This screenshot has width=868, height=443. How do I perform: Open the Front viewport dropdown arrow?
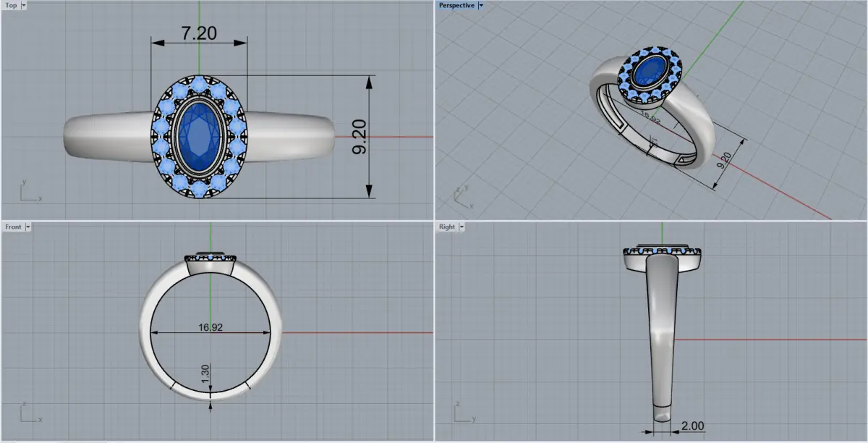point(28,227)
